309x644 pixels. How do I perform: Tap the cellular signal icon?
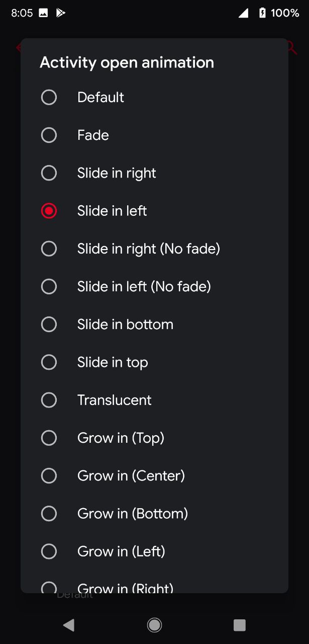tap(243, 13)
